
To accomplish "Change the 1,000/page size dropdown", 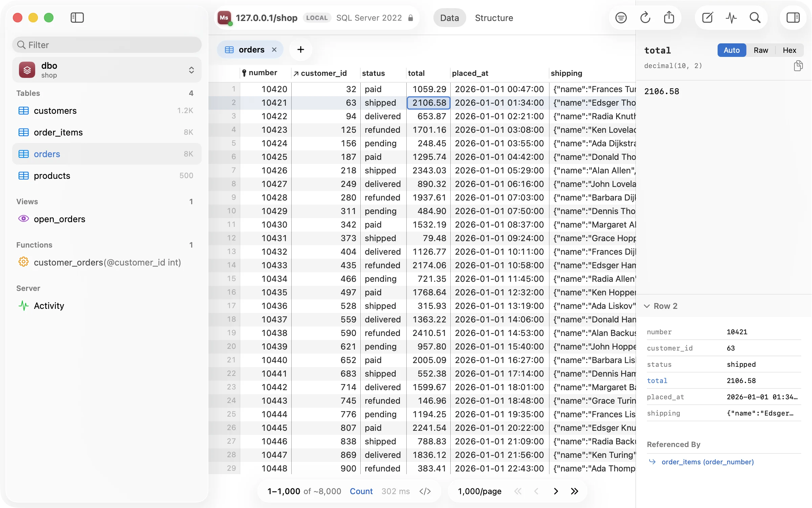I will click(479, 491).
